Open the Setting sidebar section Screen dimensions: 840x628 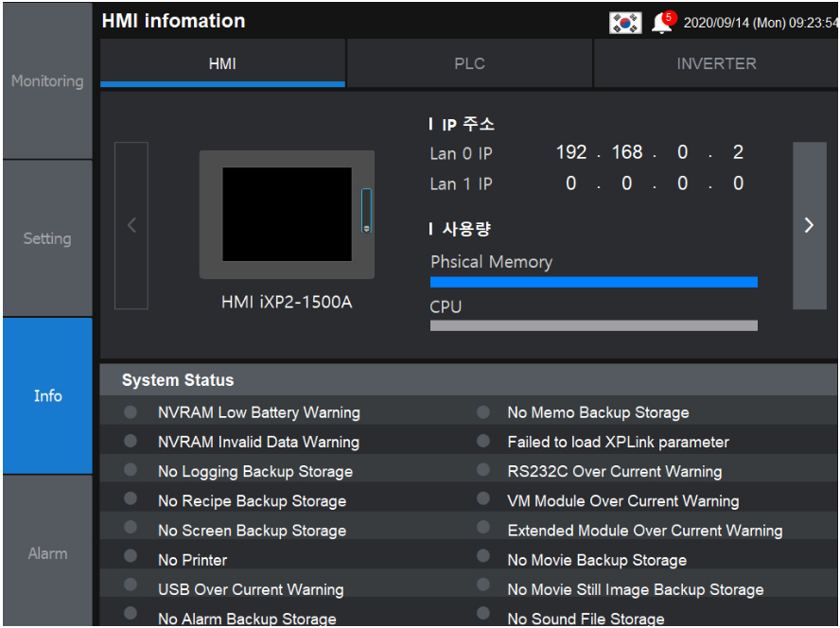pyautogui.click(x=47, y=238)
